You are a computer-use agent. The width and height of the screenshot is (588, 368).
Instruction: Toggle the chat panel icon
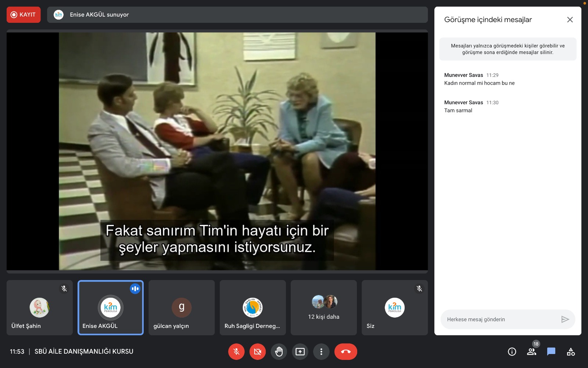551,352
